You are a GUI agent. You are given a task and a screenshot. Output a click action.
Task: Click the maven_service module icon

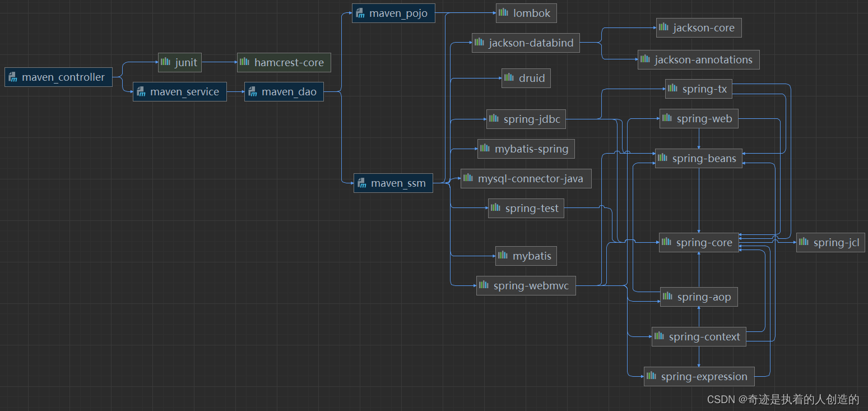tap(141, 91)
